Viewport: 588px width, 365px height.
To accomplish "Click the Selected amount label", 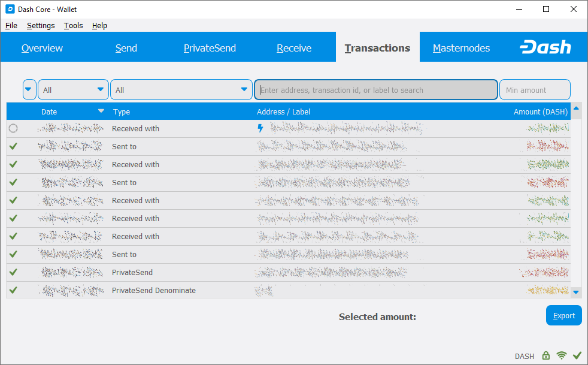I will pos(377,316).
